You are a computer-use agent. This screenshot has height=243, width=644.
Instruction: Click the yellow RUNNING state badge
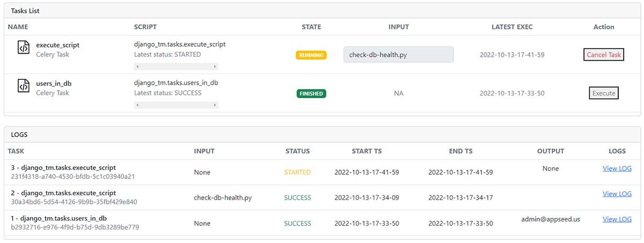[311, 55]
